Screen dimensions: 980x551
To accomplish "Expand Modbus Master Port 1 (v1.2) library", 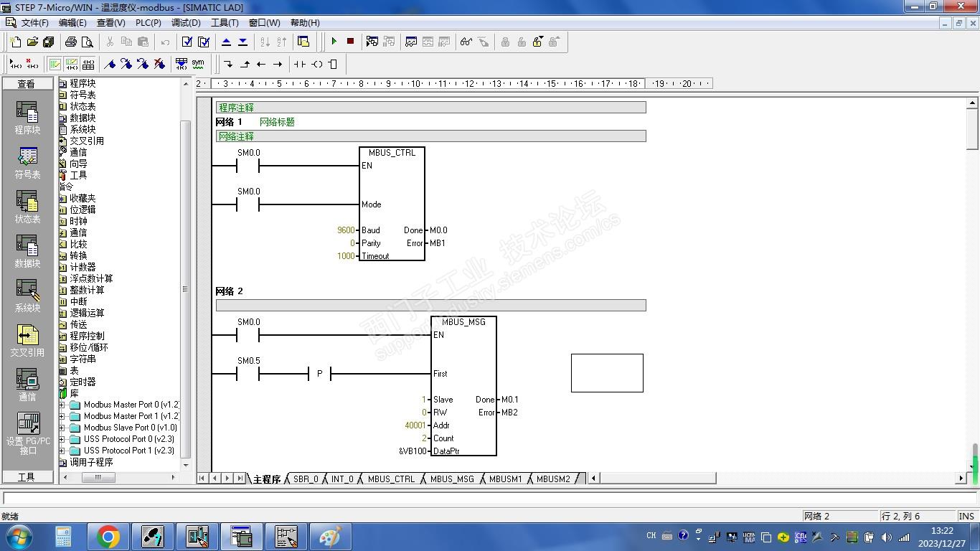I will [62, 416].
